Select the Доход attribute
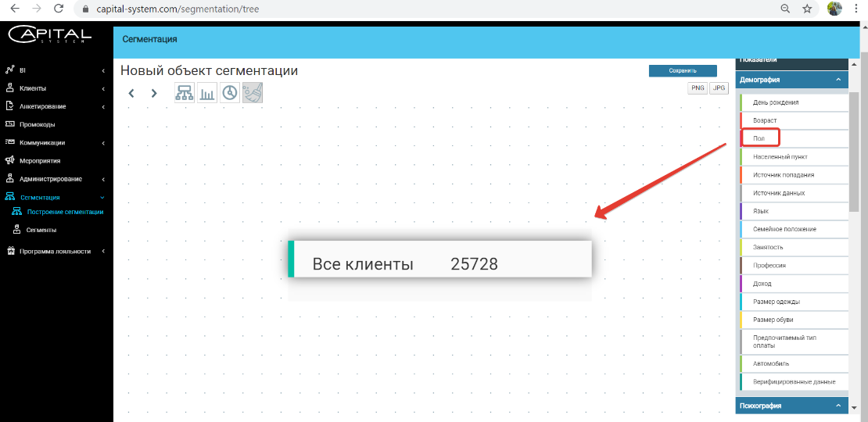The image size is (868, 422). pyautogui.click(x=794, y=284)
